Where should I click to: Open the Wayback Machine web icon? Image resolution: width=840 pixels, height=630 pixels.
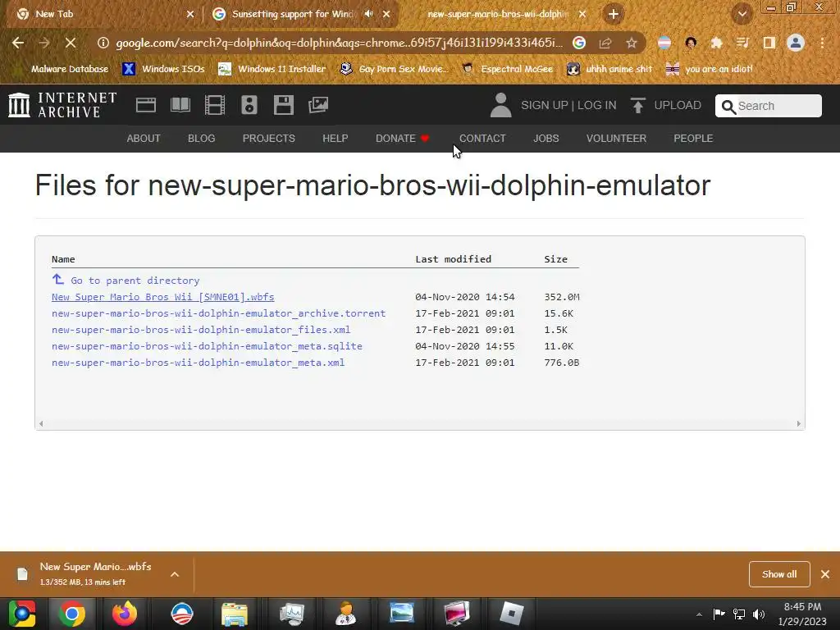146,105
